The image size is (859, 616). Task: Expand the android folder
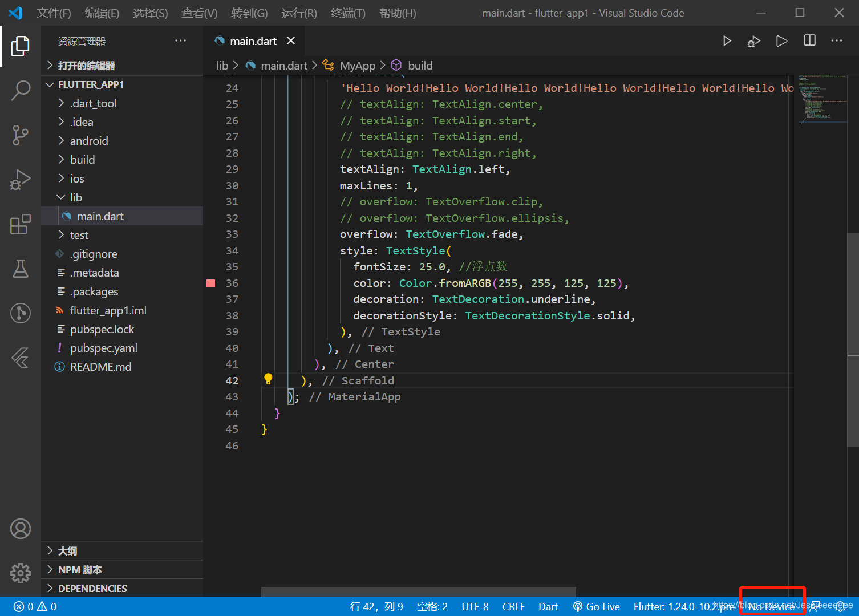click(x=123, y=141)
